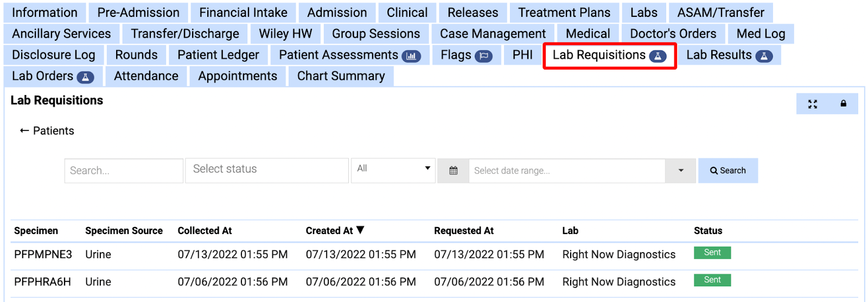Open the Select status dropdown

pos(266,169)
